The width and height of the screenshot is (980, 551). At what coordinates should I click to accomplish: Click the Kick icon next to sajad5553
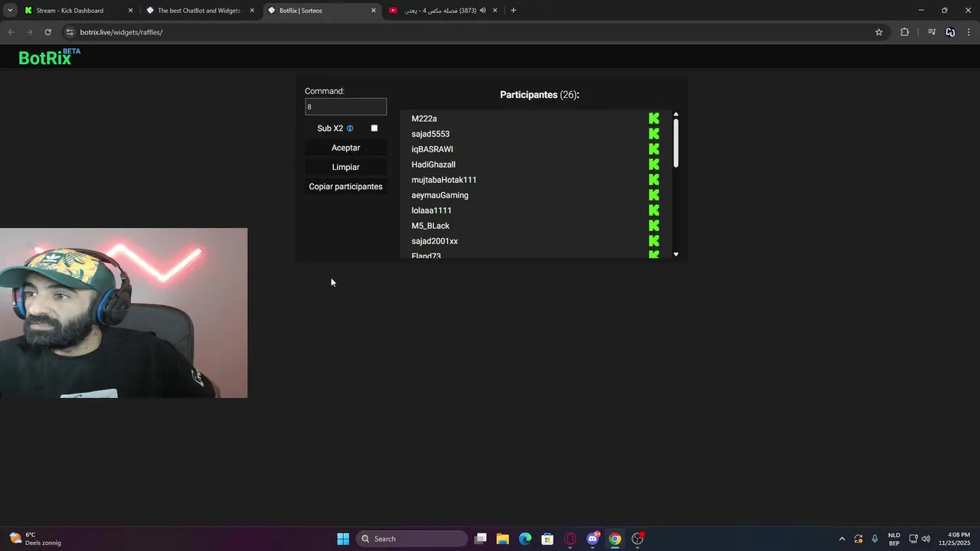click(x=654, y=134)
